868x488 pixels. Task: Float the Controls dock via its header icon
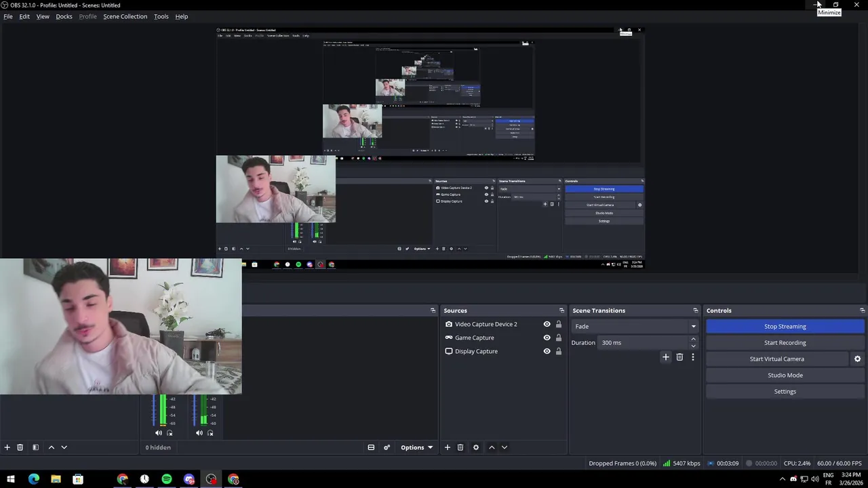pos(862,310)
